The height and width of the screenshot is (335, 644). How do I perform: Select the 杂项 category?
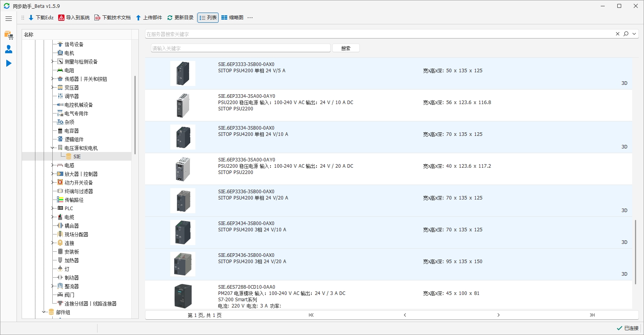(x=69, y=122)
